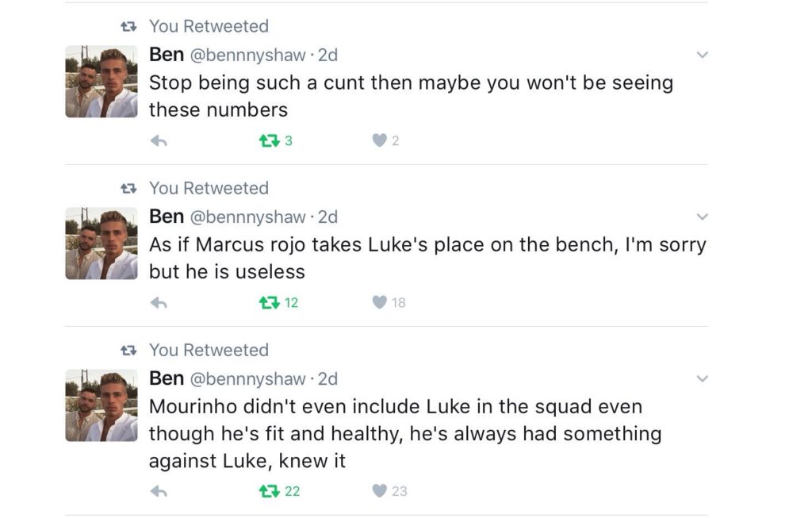
Task: Open Ben's profile picture on first tweet
Action: point(101,82)
